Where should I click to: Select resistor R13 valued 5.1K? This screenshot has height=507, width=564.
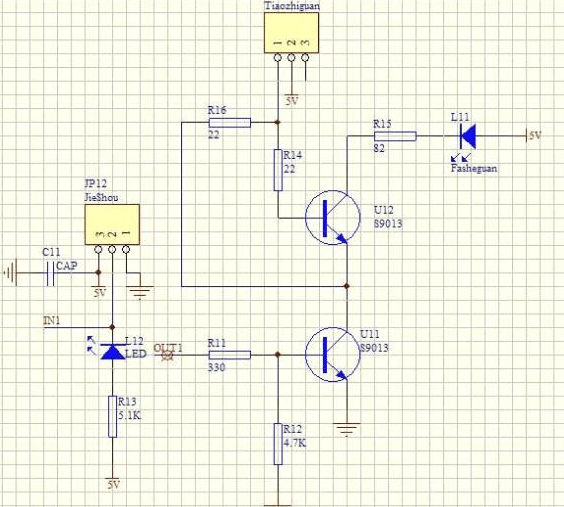[113, 417]
